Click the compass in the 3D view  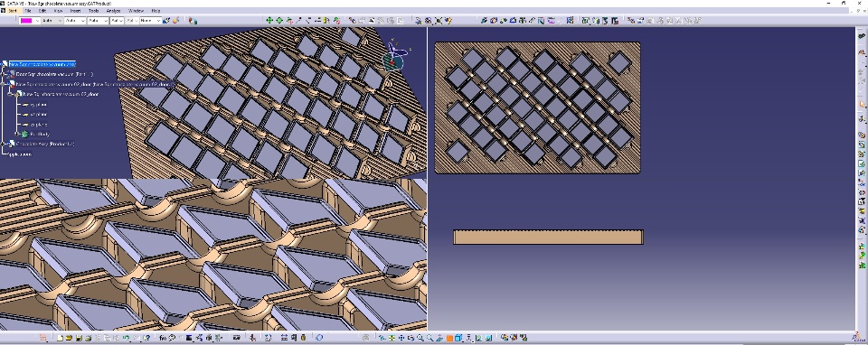(393, 56)
